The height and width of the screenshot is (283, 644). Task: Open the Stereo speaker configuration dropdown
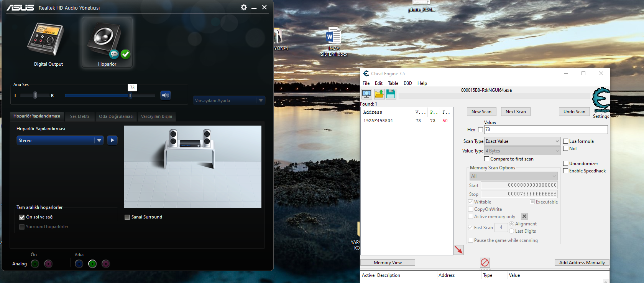[x=60, y=141]
